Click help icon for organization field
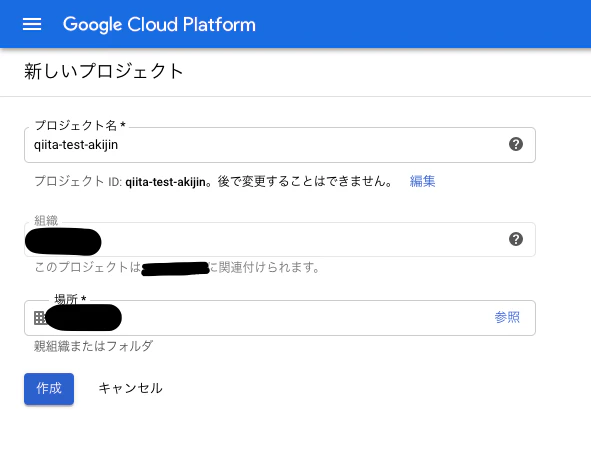Viewport: 591px width, 462px height. 516,239
